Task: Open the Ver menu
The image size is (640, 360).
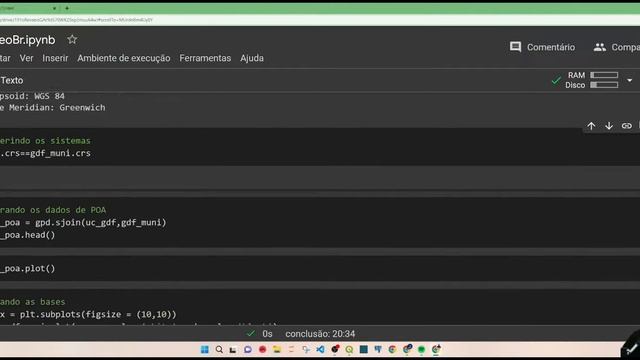Action: [27, 58]
